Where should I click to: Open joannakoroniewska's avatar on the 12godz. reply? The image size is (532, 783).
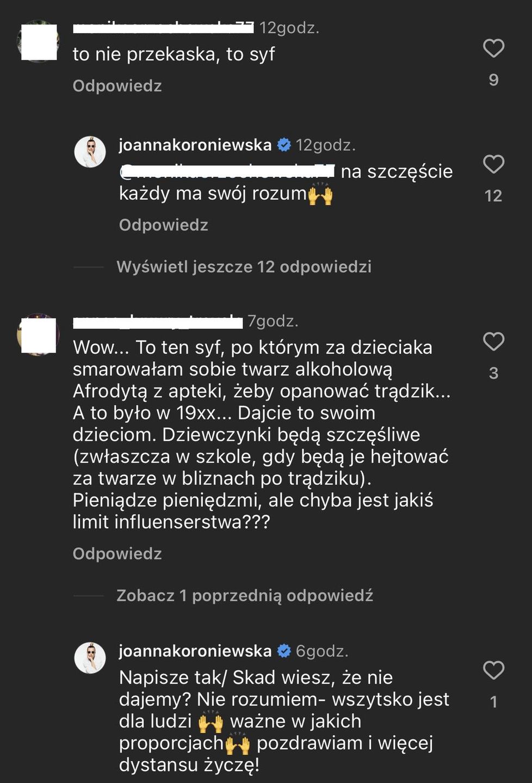90,152
